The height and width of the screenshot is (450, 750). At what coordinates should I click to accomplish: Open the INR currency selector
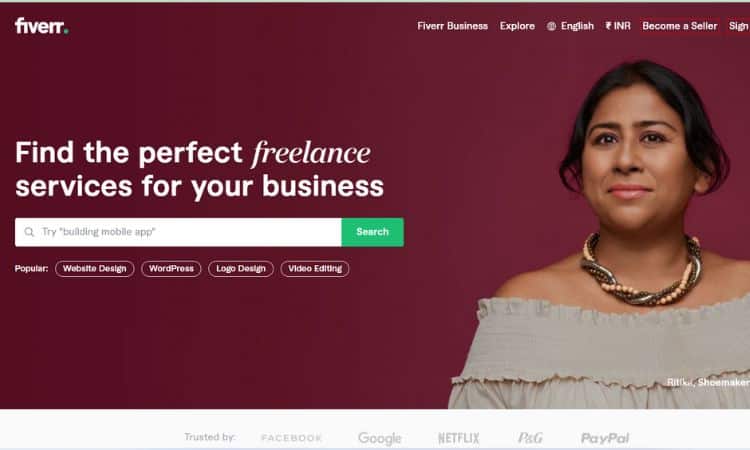click(618, 26)
